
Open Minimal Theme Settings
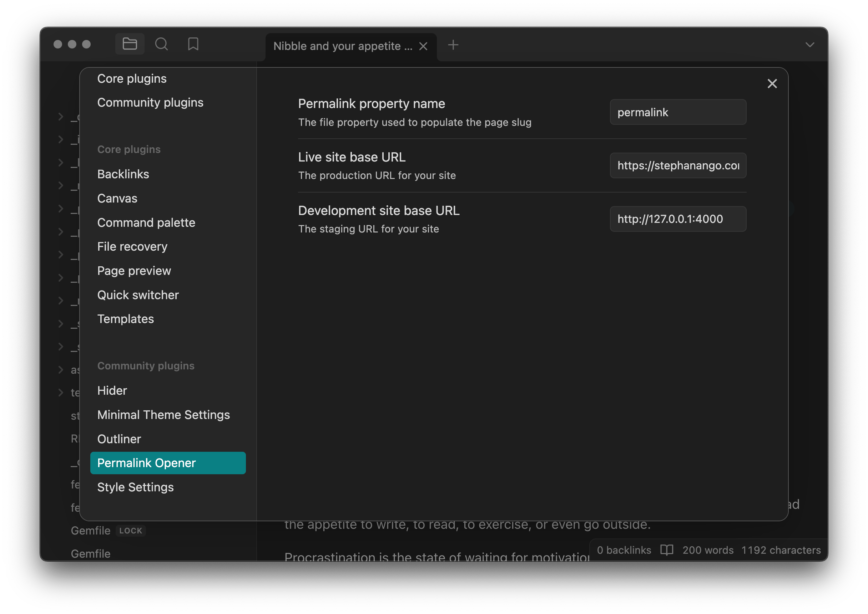pos(163,415)
